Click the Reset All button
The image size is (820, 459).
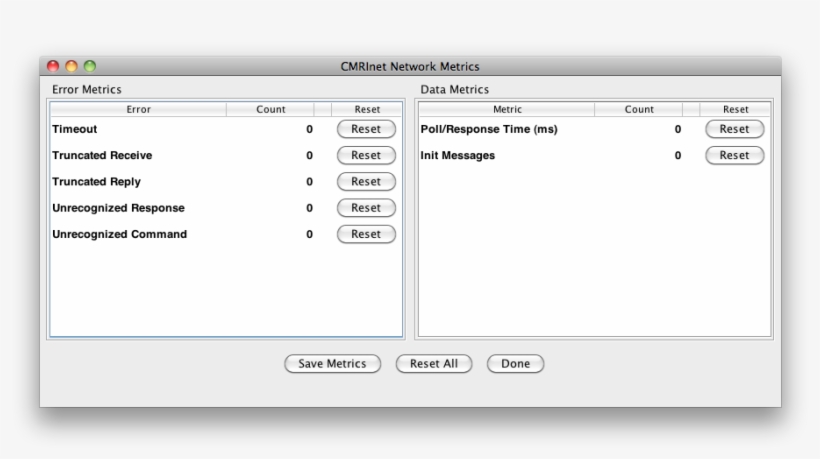(x=434, y=364)
